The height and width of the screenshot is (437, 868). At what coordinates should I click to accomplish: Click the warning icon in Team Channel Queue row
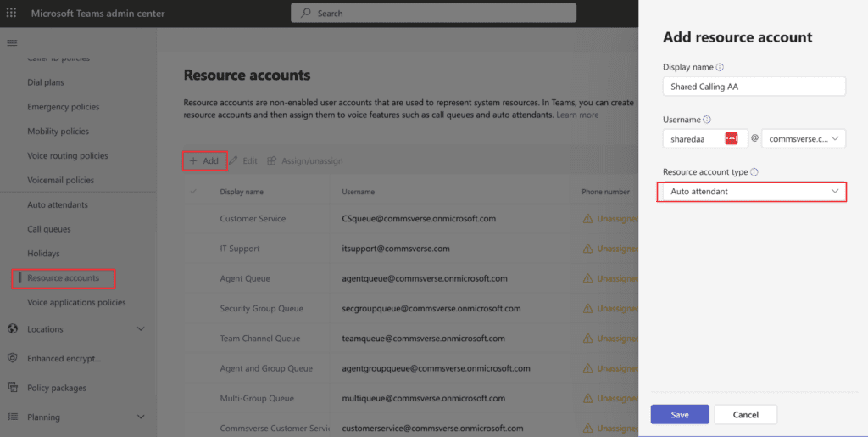587,339
